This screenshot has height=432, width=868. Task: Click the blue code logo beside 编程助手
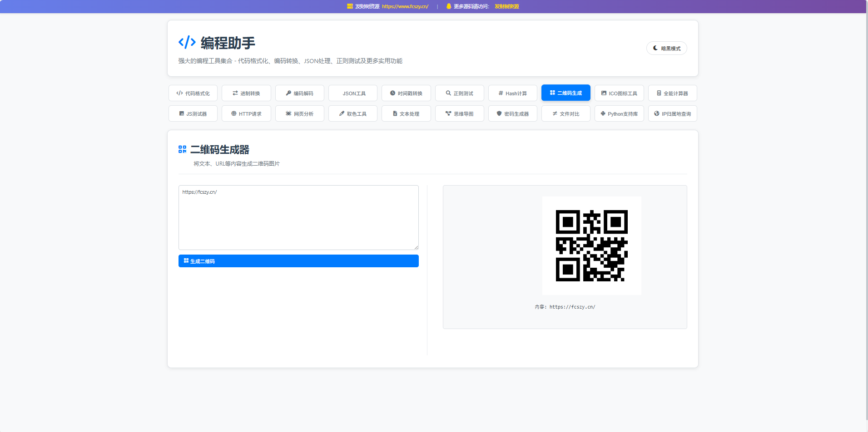(x=187, y=43)
